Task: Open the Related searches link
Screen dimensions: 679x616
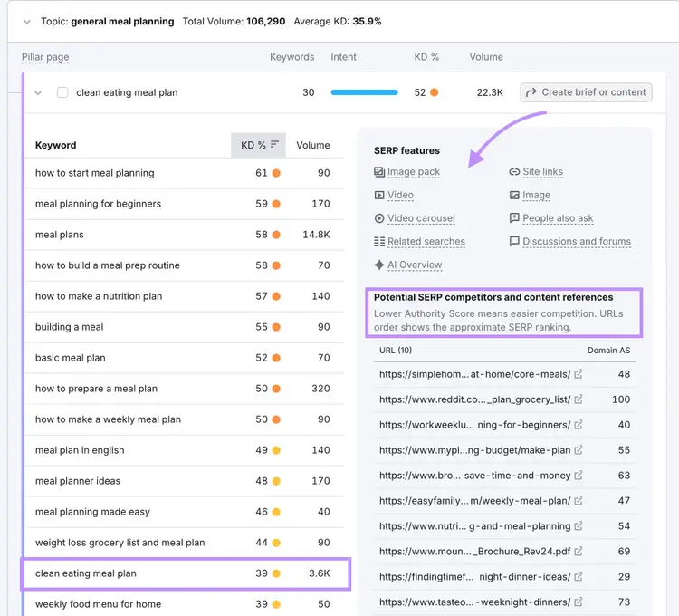Action: point(426,241)
